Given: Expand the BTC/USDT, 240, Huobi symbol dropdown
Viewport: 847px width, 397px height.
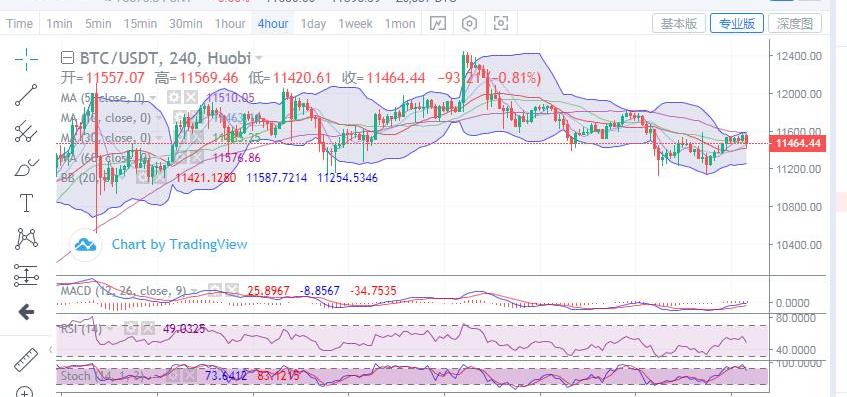Looking at the screenshot, I should [259, 58].
